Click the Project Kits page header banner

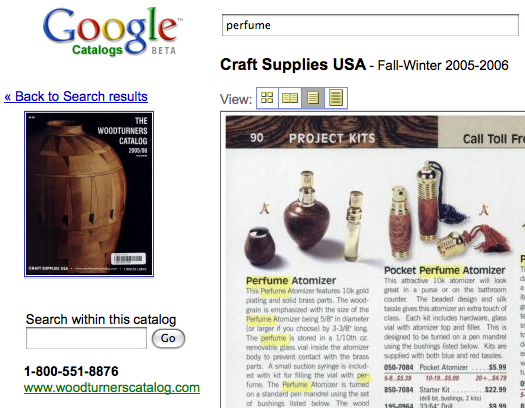331,132
